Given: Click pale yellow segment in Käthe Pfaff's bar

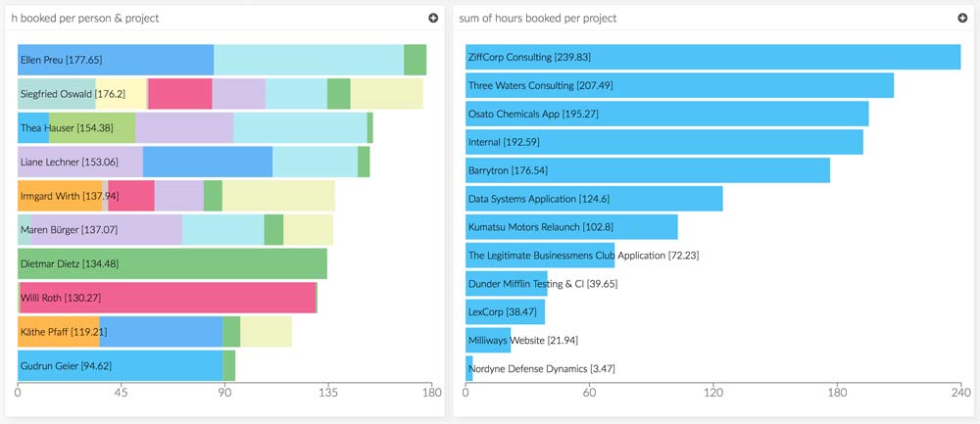Looking at the screenshot, I should [x=267, y=332].
